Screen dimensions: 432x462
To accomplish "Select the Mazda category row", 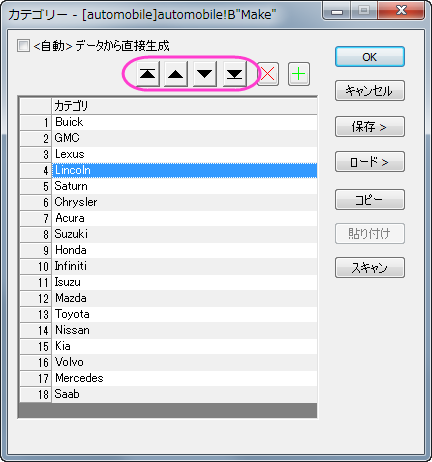I will 184,298.
